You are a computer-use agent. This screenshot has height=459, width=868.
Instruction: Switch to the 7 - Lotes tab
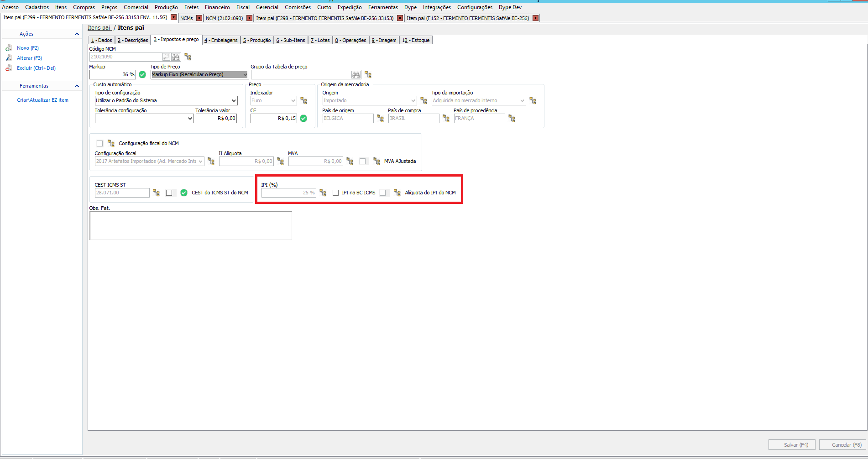coord(320,40)
